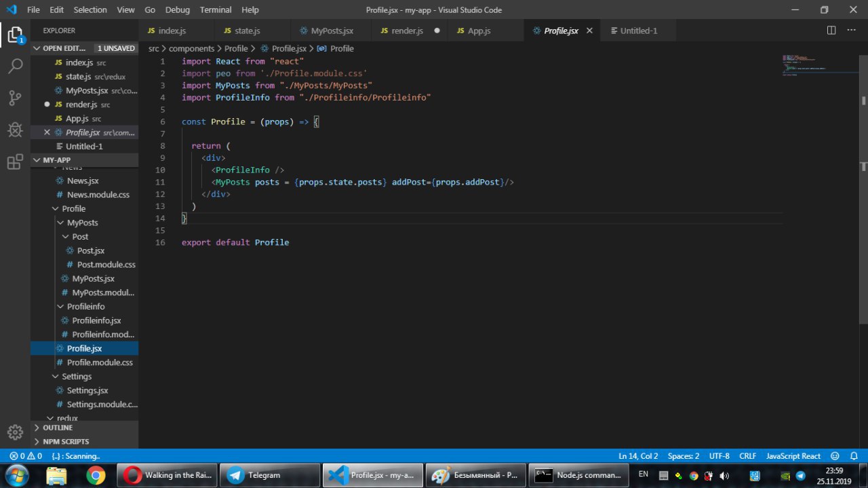The height and width of the screenshot is (488, 868).
Task: Open the Source Control view
Action: 15,98
